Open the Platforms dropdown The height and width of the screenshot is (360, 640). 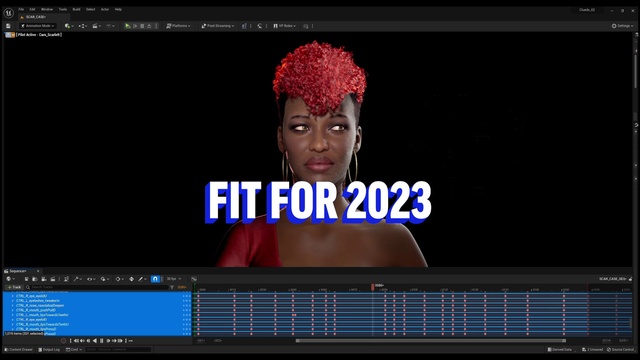coord(178,26)
